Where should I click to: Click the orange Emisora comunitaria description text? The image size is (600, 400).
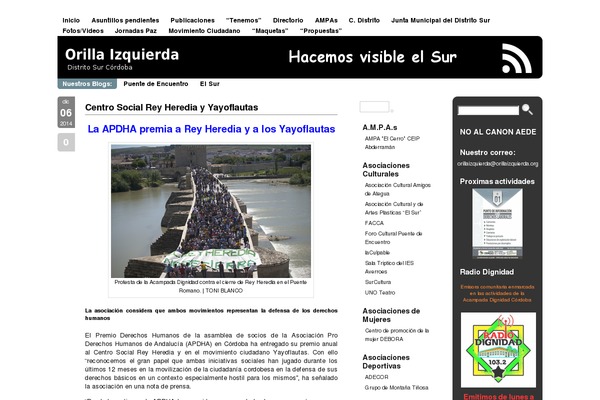click(497, 294)
